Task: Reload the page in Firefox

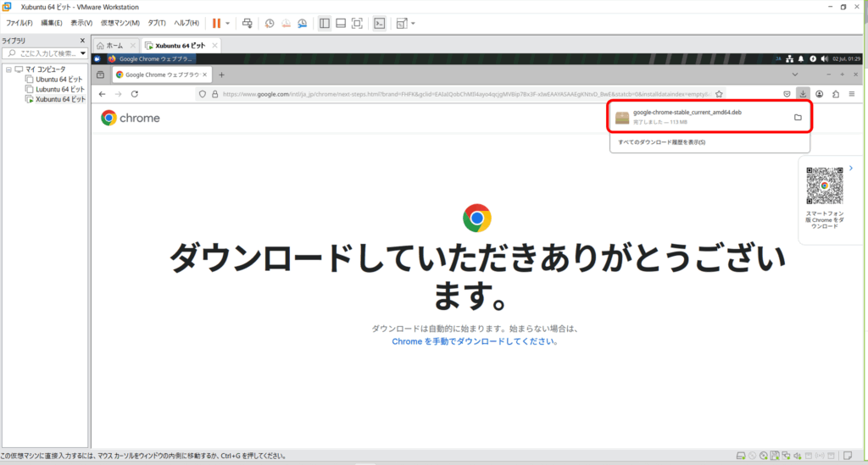Action: pos(134,94)
